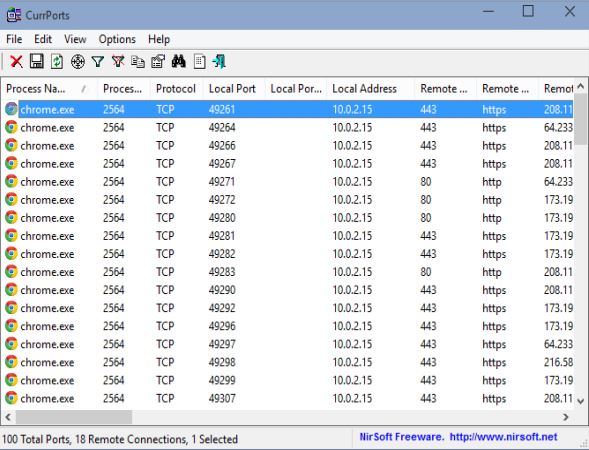Screen dimensions: 589x450
Task: Select the row with local port 49297
Action: pos(288,344)
